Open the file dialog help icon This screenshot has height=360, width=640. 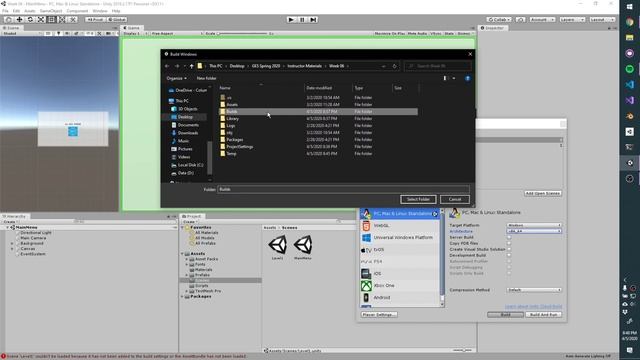[468, 78]
